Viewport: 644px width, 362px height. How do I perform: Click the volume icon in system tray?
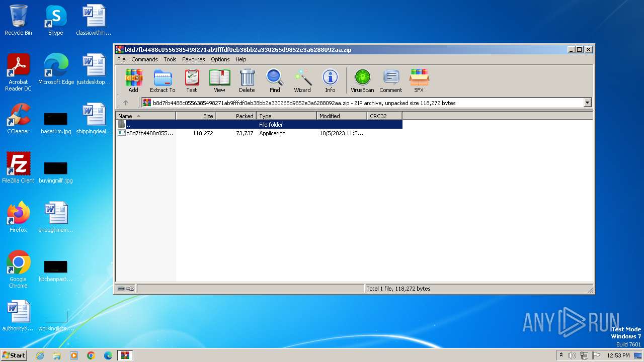[x=572, y=355]
